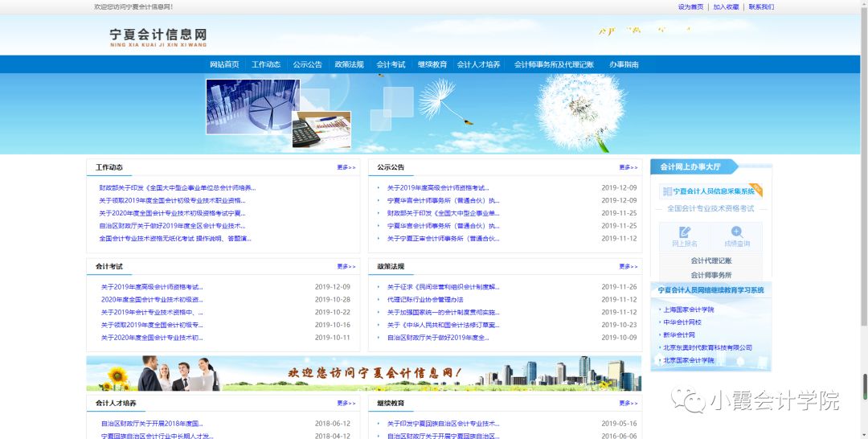This screenshot has height=439, width=868.
Task: Visit 北京国家会计学院 link
Action: [689, 360]
